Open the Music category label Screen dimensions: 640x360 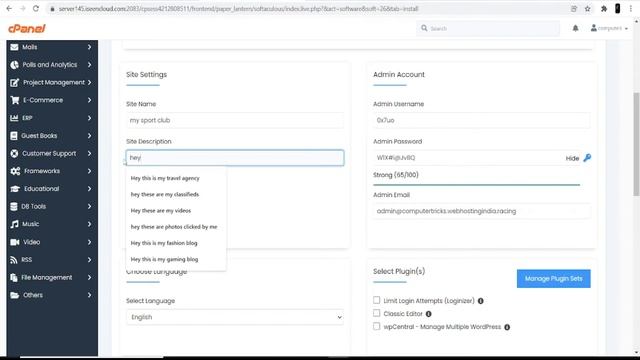click(31, 224)
